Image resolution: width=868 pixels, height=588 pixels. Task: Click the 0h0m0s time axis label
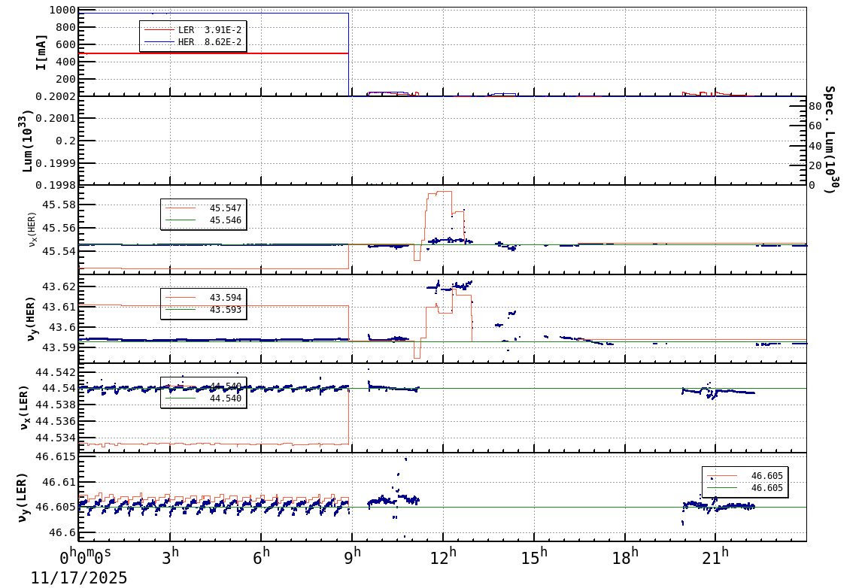pyautogui.click(x=85, y=556)
